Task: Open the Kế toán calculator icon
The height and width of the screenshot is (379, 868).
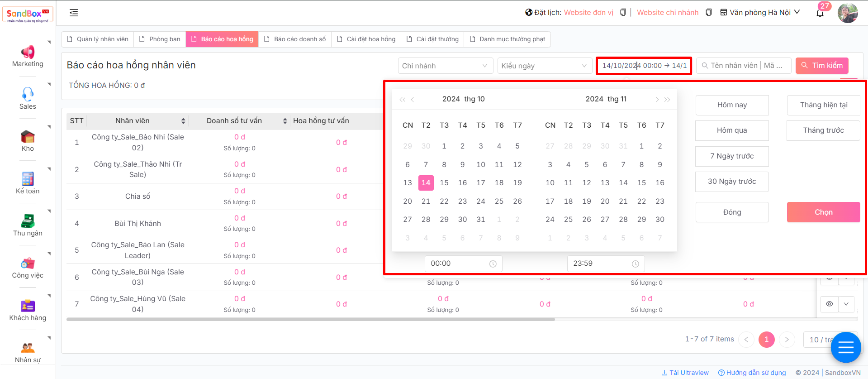Action: pos(28,179)
